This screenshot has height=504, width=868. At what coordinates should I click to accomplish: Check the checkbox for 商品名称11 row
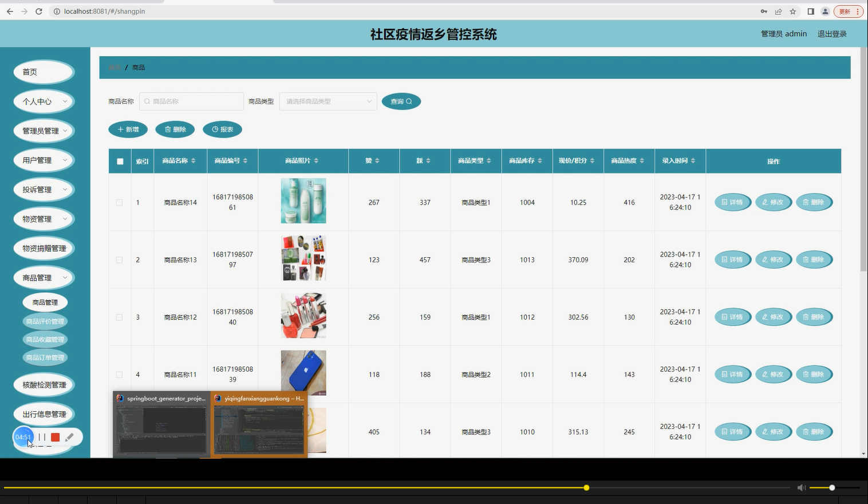pos(119,374)
